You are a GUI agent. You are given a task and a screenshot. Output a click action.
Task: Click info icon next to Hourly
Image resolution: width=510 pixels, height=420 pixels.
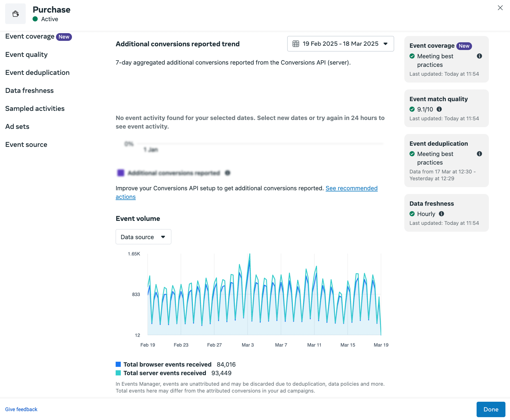pos(441,214)
